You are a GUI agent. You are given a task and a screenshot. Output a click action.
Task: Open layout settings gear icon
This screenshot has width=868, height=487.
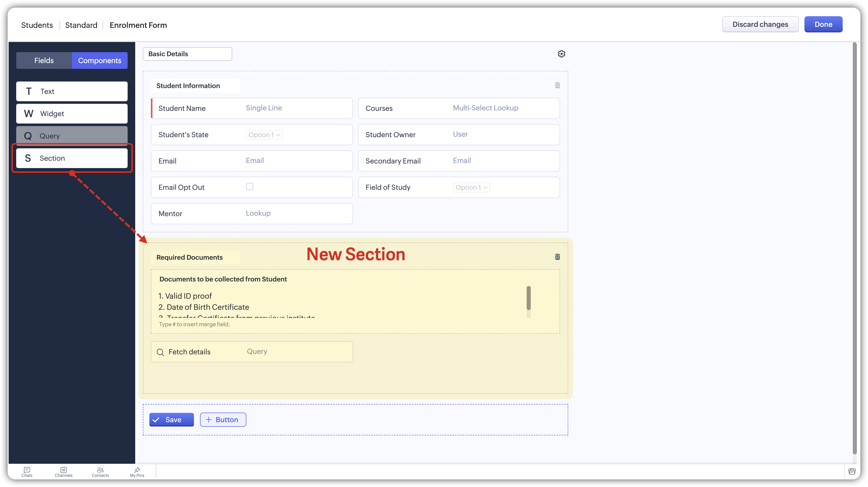tap(561, 54)
